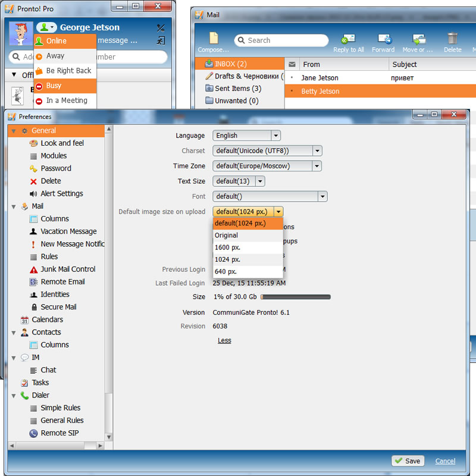Open the Text Size dropdown
476x476 pixels.
point(239,181)
